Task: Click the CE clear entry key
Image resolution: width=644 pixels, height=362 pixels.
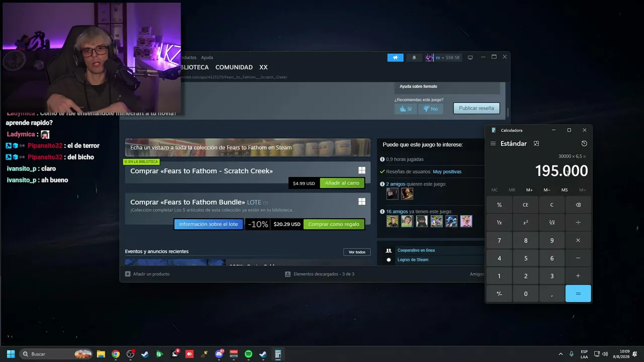Action: 525,205
